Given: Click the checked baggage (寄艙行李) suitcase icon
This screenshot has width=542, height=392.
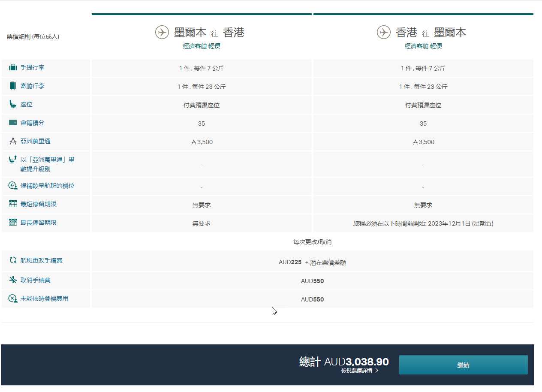Looking at the screenshot, I should (x=13, y=86).
